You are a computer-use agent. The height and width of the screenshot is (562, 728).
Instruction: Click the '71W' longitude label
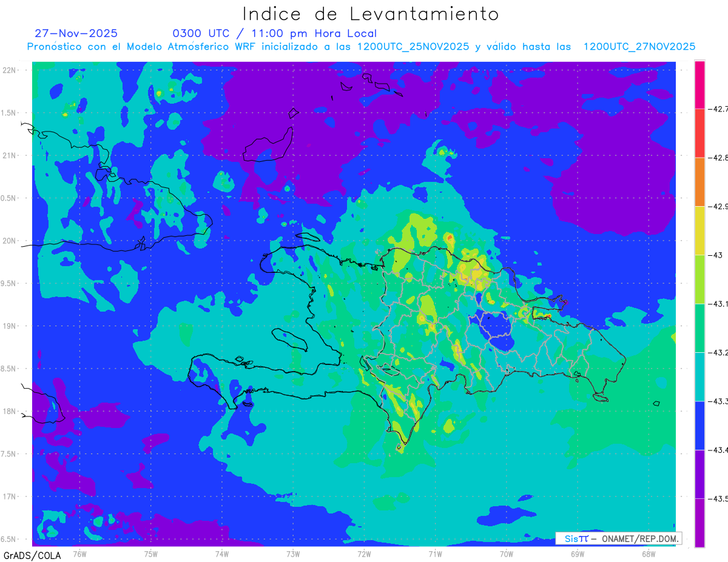tap(435, 553)
